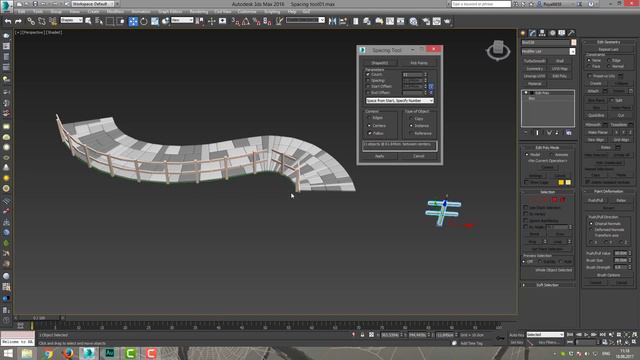Screen dimensions: 640x360
Task: Activate the Select and Move tool
Action: pyautogui.click(x=133, y=21)
